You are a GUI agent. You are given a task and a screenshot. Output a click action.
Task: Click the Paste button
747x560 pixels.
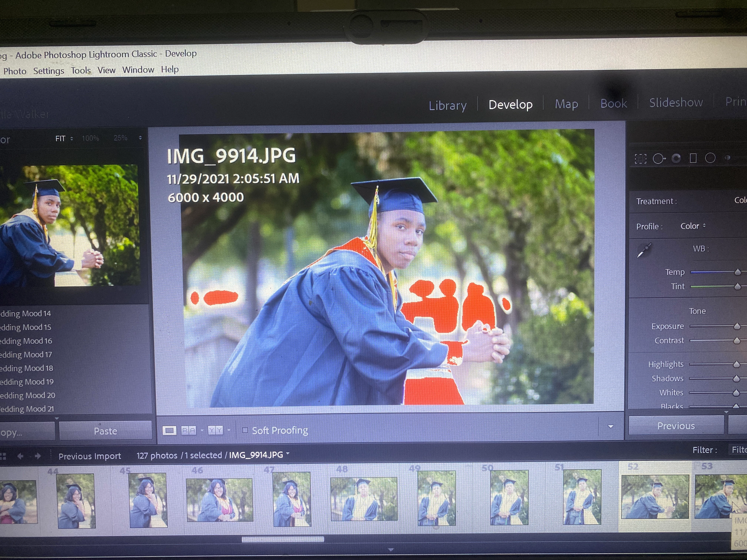[105, 431]
